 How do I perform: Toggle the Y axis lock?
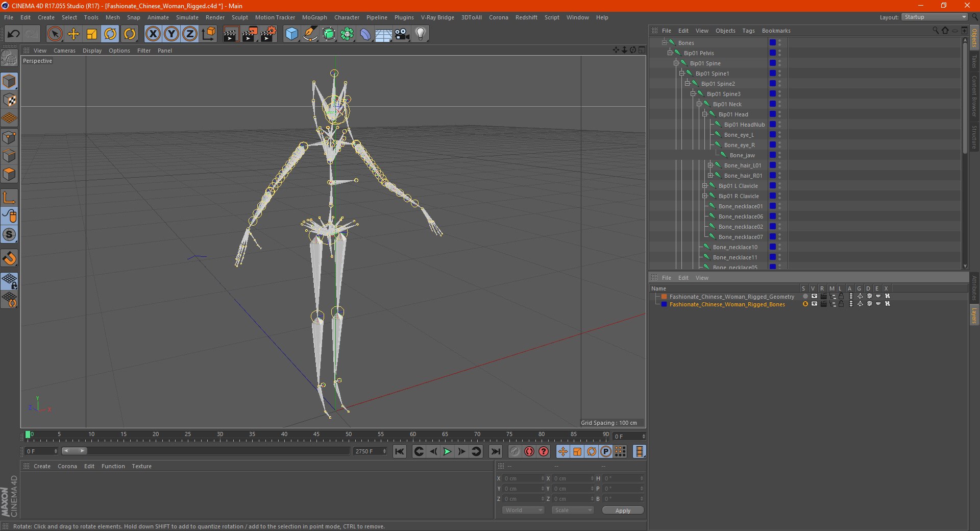(171, 34)
